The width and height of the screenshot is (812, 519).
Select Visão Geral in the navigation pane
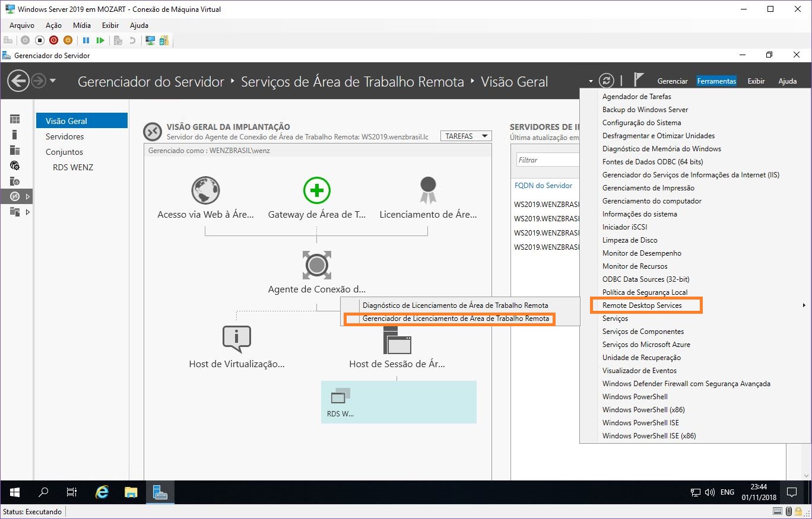pyautogui.click(x=82, y=120)
